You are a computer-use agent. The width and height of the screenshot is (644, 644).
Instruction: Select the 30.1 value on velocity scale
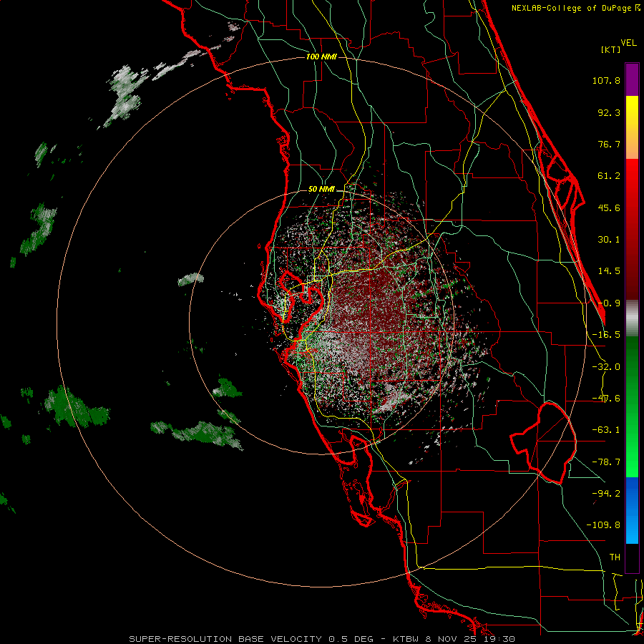pos(609,240)
